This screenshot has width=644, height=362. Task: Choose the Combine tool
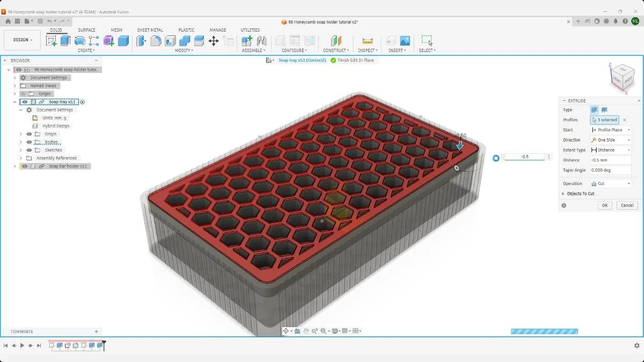[x=185, y=41]
